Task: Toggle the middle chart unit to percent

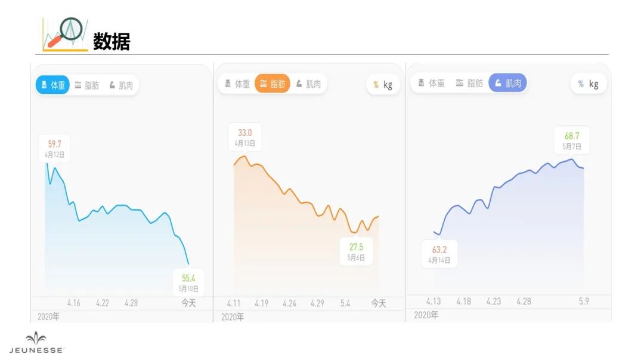Action: pos(376,85)
